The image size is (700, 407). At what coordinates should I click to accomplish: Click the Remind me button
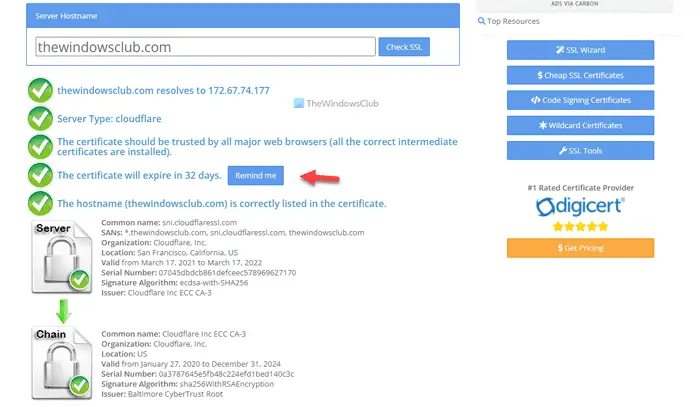click(x=255, y=175)
